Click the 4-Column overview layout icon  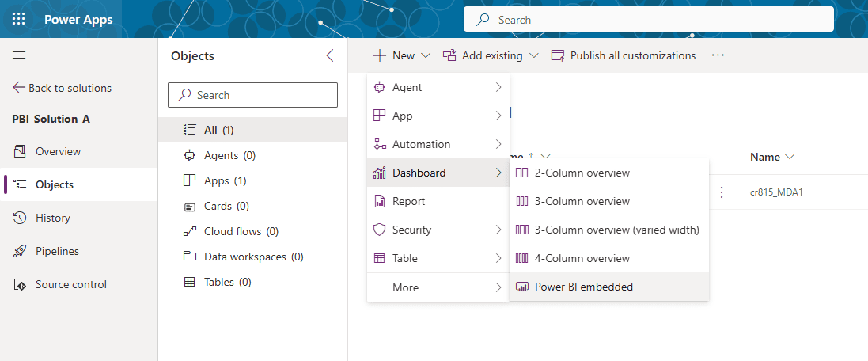pos(522,258)
